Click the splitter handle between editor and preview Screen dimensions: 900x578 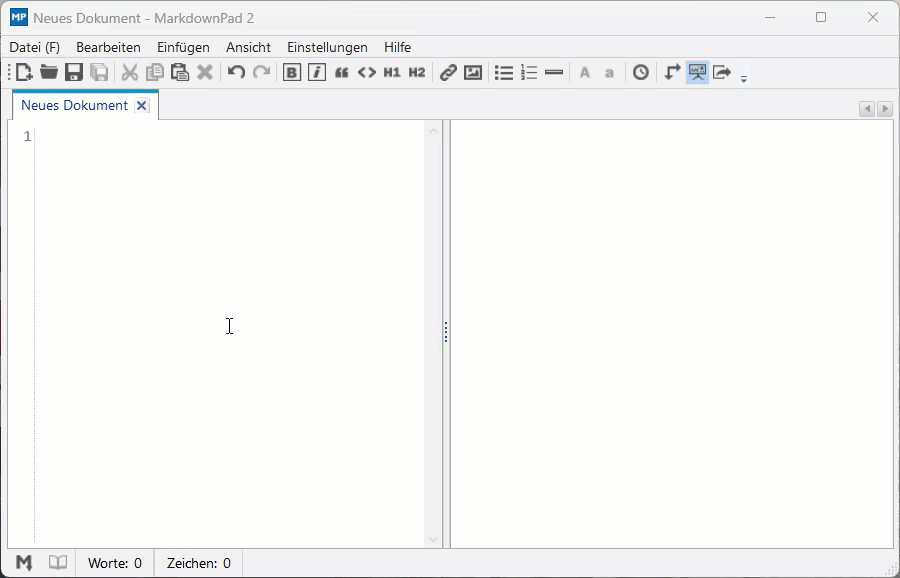coord(446,333)
